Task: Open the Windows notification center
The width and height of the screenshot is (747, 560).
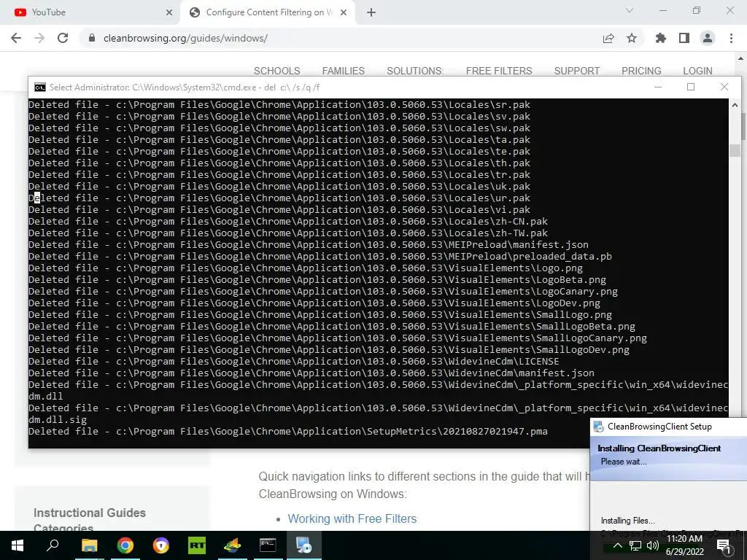Action: coord(724,546)
